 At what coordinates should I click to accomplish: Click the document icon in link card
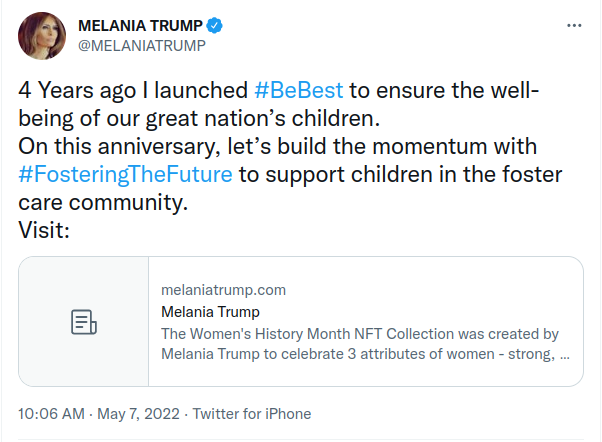coord(84,322)
